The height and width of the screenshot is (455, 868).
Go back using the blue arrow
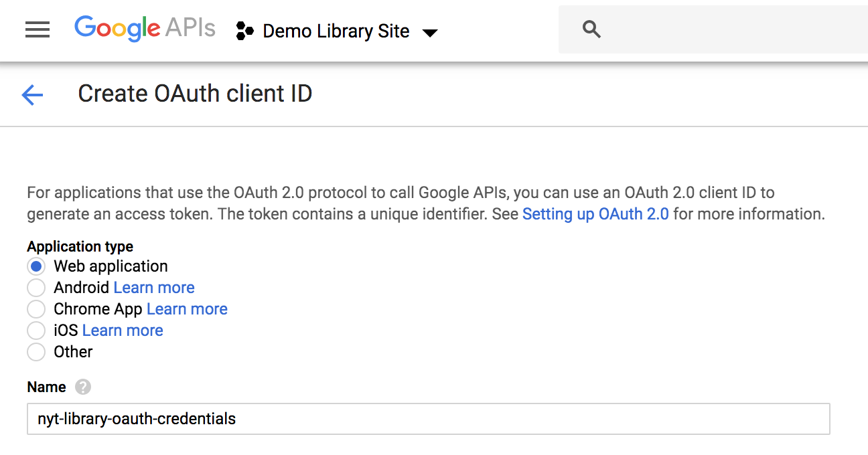(32, 94)
